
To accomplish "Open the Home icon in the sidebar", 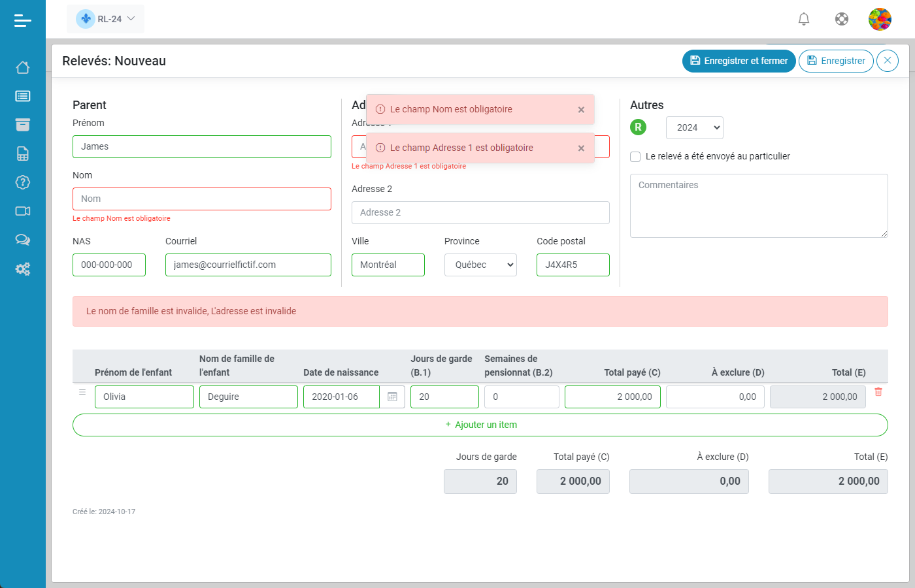I will (23, 67).
